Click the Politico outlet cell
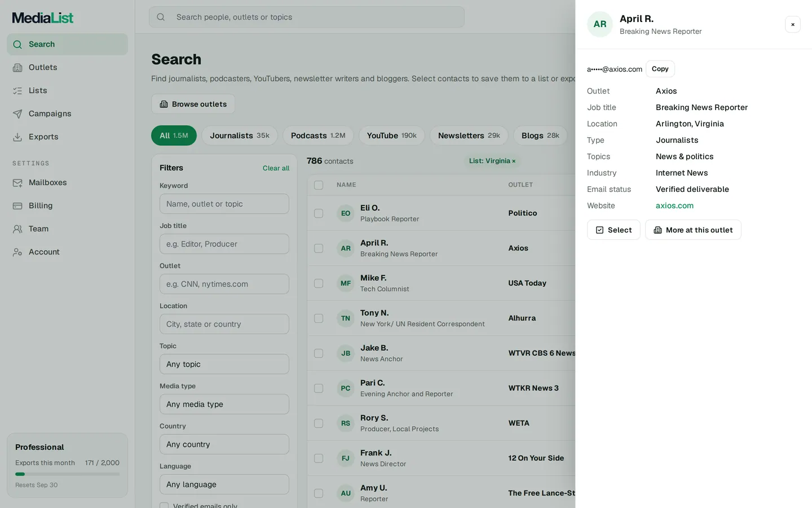812x508 pixels. [x=523, y=213]
